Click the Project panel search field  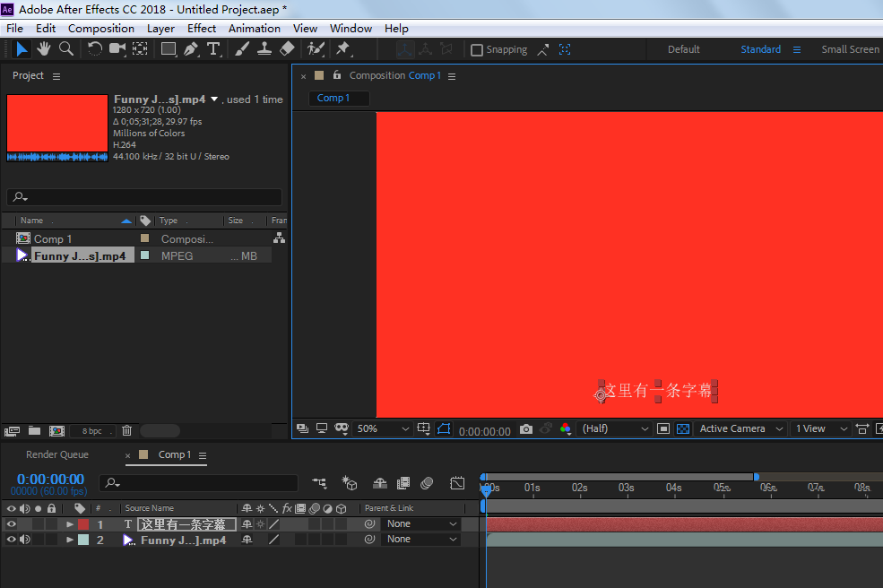pos(144,196)
